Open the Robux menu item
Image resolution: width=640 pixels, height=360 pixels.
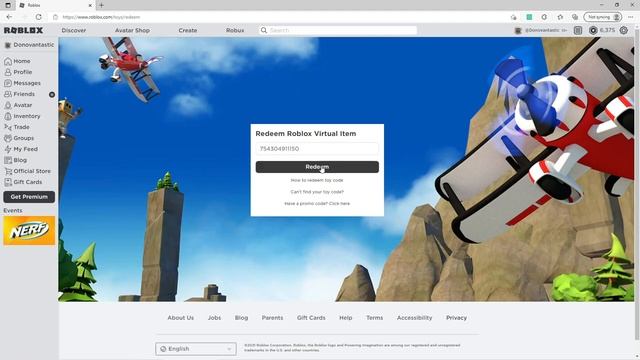click(x=235, y=30)
